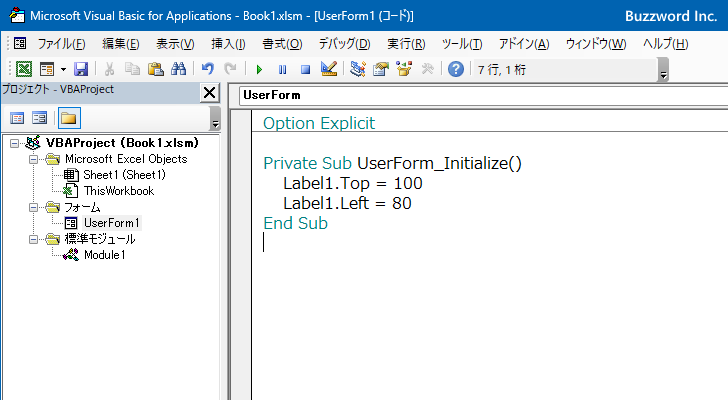Open the ファイル(F) menu
The width and height of the screenshot is (728, 400).
(61, 44)
